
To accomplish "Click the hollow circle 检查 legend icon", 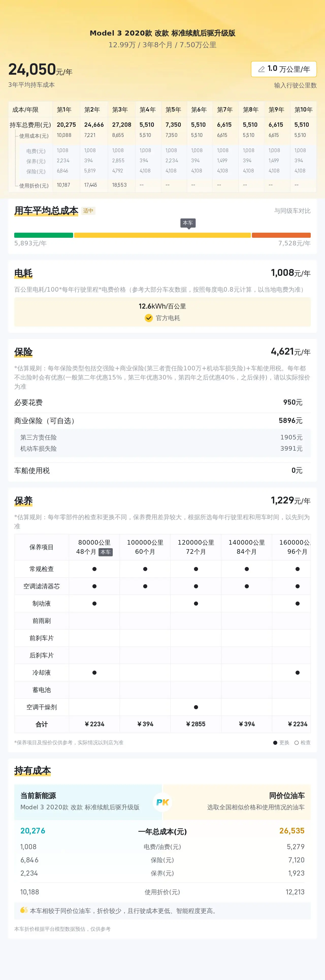I will click(297, 742).
